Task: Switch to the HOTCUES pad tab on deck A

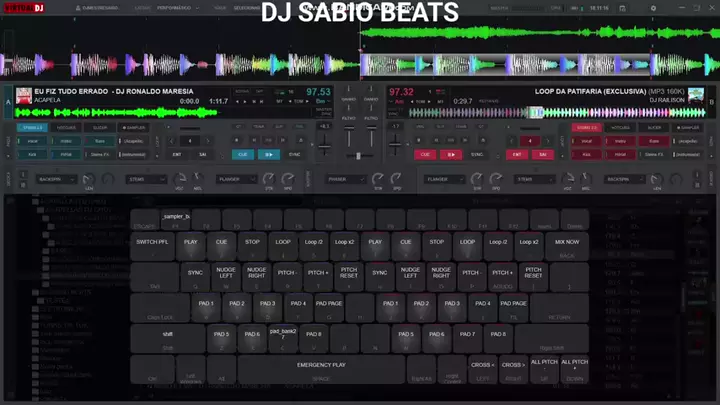Action: point(66,128)
